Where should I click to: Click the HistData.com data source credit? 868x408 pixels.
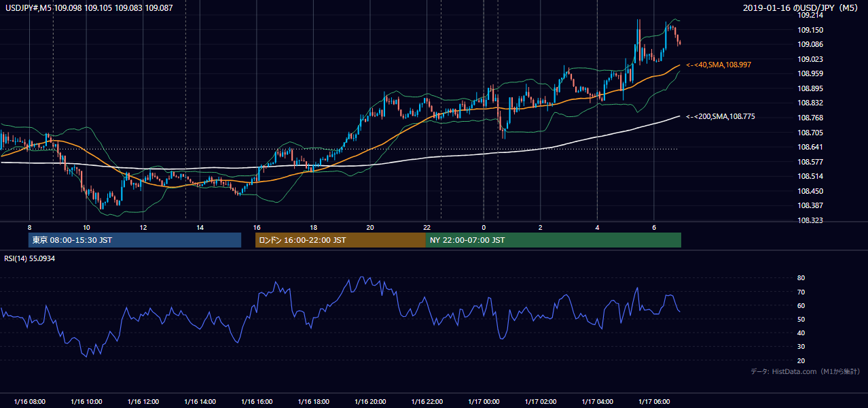(806, 371)
